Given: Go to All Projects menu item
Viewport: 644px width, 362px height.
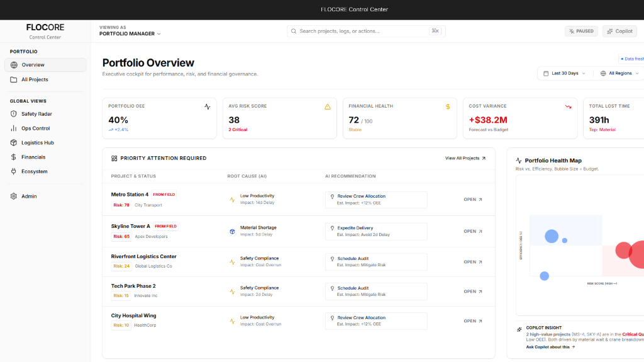Looking at the screenshot, I should click(45, 79).
